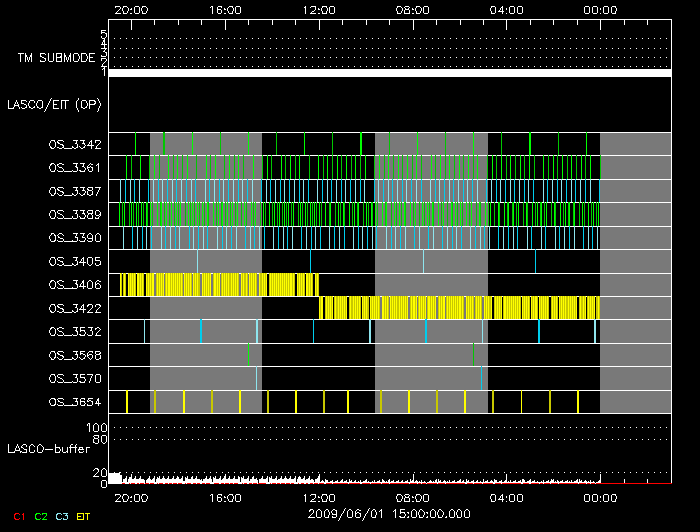Click the LASCO/EIT (DP) label
This screenshot has width=700, height=532.
click(54, 104)
